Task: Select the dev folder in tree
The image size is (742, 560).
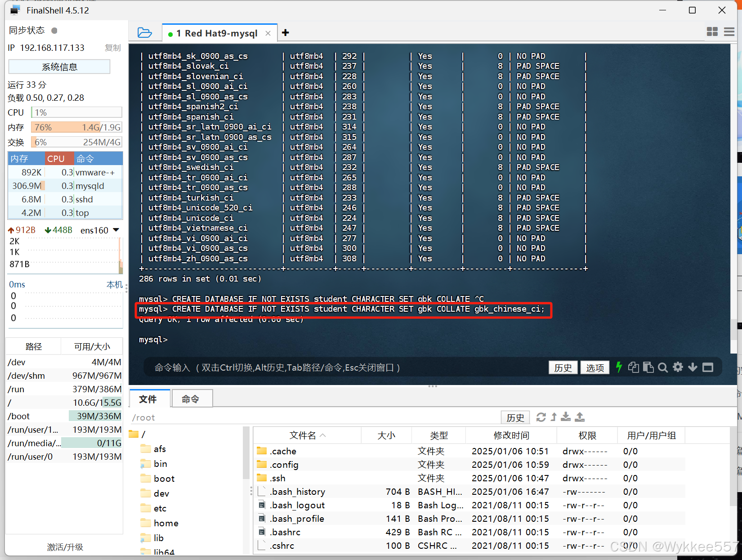Action: [x=155, y=493]
